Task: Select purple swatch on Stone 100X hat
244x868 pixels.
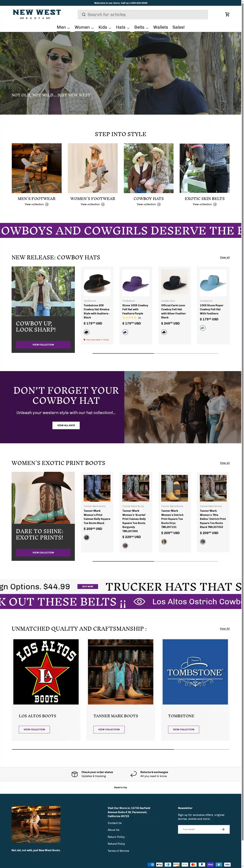Action: tap(125, 332)
